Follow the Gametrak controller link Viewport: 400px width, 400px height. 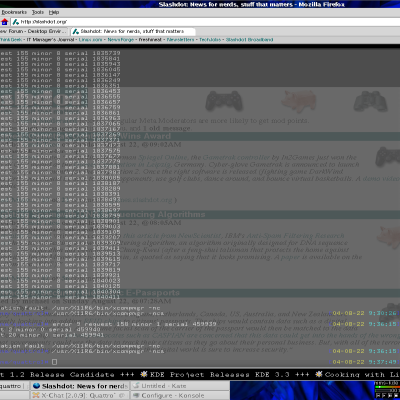[x=236, y=157]
